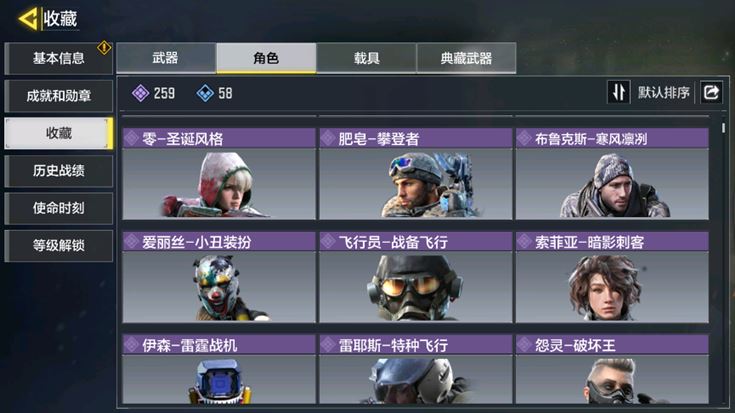Viewport: 735px width, 413px height.
Task: Open 历史战绩 in the sidebar
Action: [59, 171]
